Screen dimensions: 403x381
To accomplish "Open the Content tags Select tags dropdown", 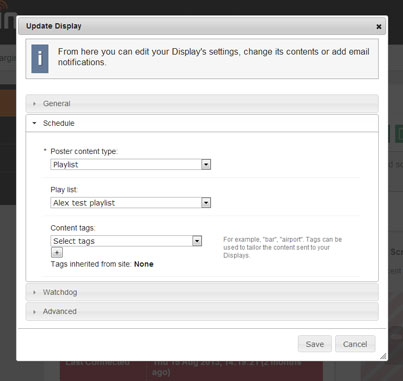I will (126, 241).
